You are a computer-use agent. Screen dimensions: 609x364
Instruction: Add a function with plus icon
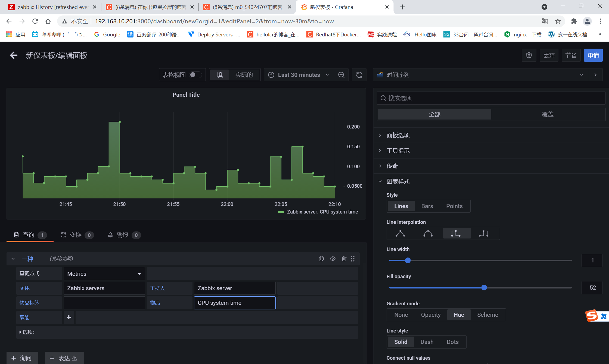coord(69,317)
